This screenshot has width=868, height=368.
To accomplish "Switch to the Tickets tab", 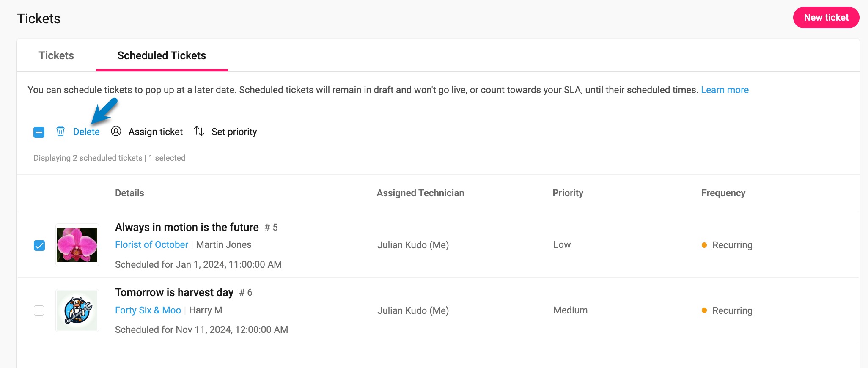I will (56, 55).
